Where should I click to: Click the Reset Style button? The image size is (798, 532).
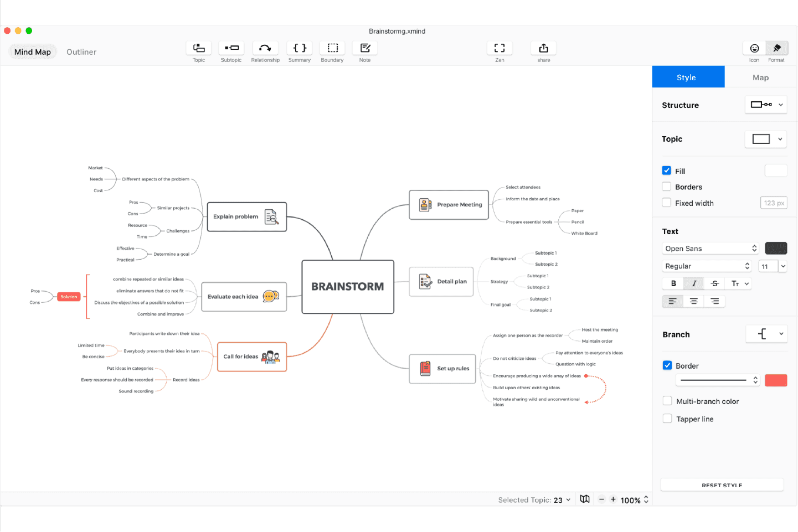tap(722, 485)
